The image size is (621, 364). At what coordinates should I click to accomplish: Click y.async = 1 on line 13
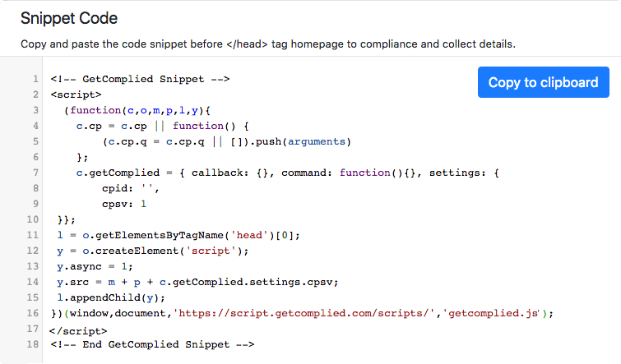[x=95, y=267]
